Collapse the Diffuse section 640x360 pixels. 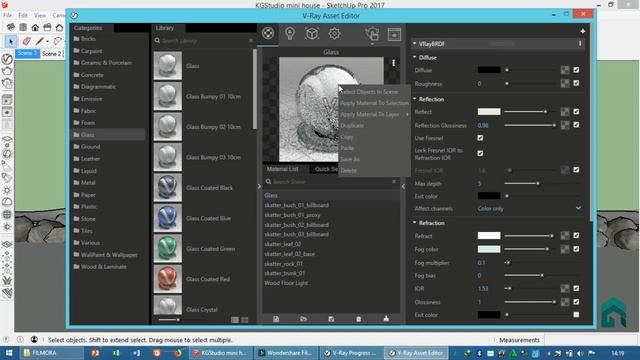(x=415, y=57)
